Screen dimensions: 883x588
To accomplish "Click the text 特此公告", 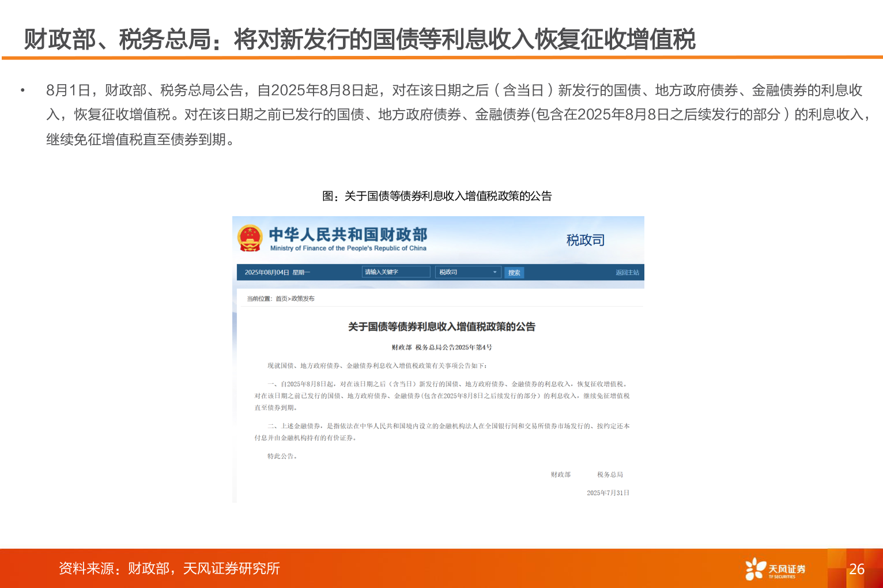I will coord(282,456).
